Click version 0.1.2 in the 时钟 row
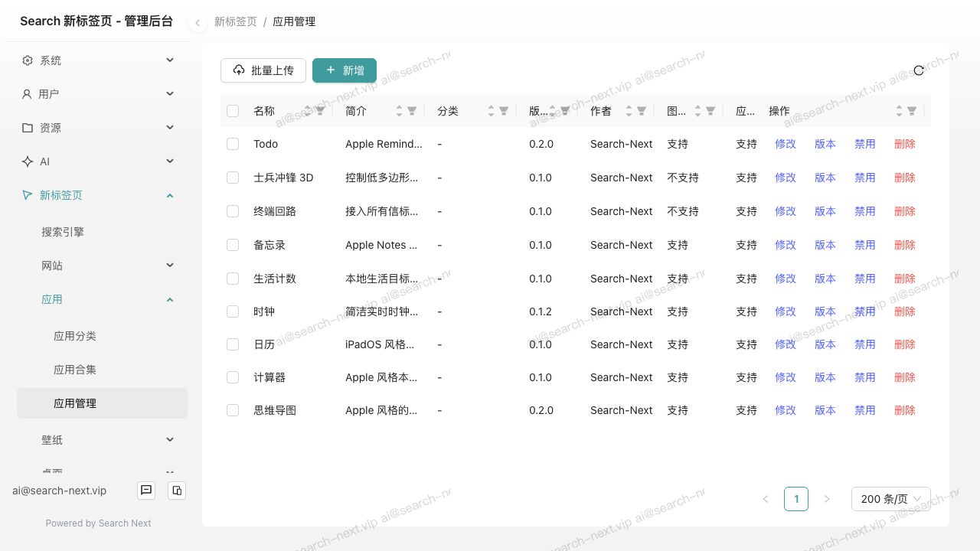Viewport: 980px width, 551px height. (541, 311)
